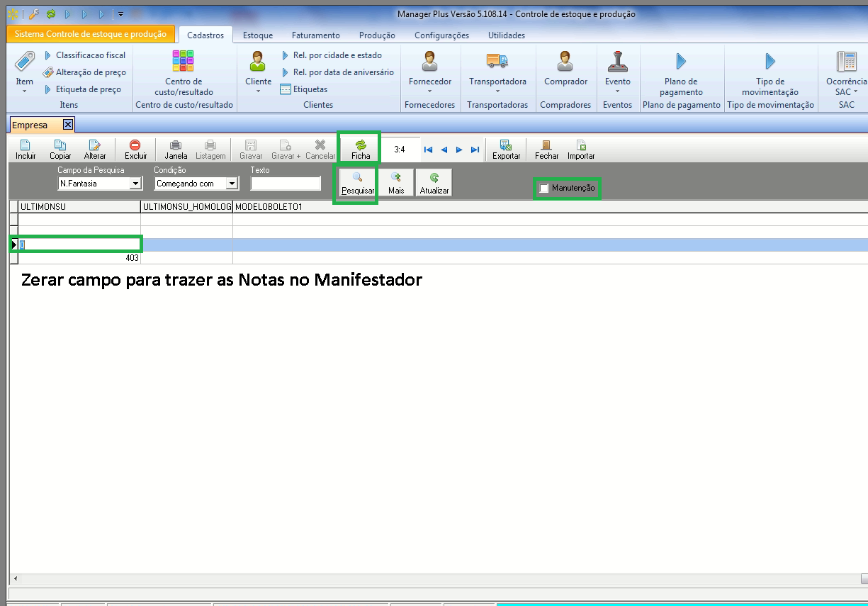Image resolution: width=868 pixels, height=606 pixels.
Task: Expand the Fornecedor dropdown arrow
Action: coord(430,91)
